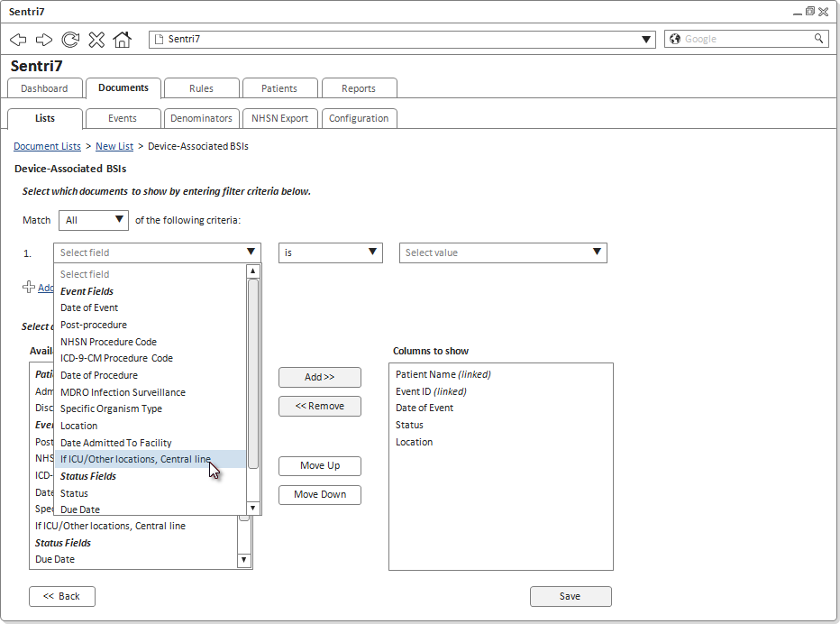Click the Available columns list scroll-down arrow
The width and height of the screenshot is (840, 624).
point(243,560)
